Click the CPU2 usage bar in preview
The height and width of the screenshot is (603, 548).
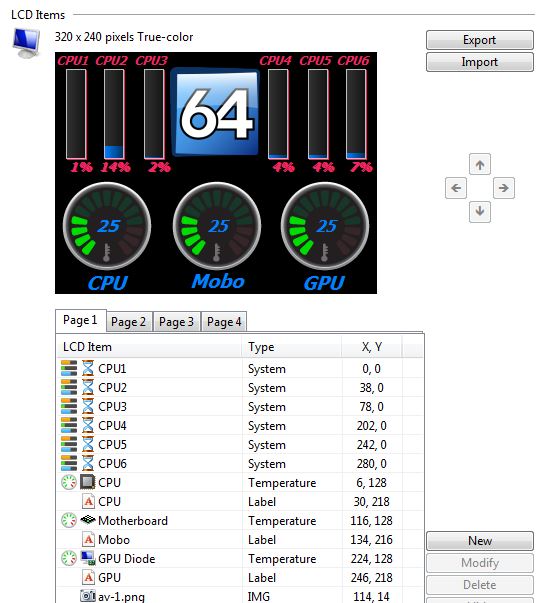[x=114, y=114]
